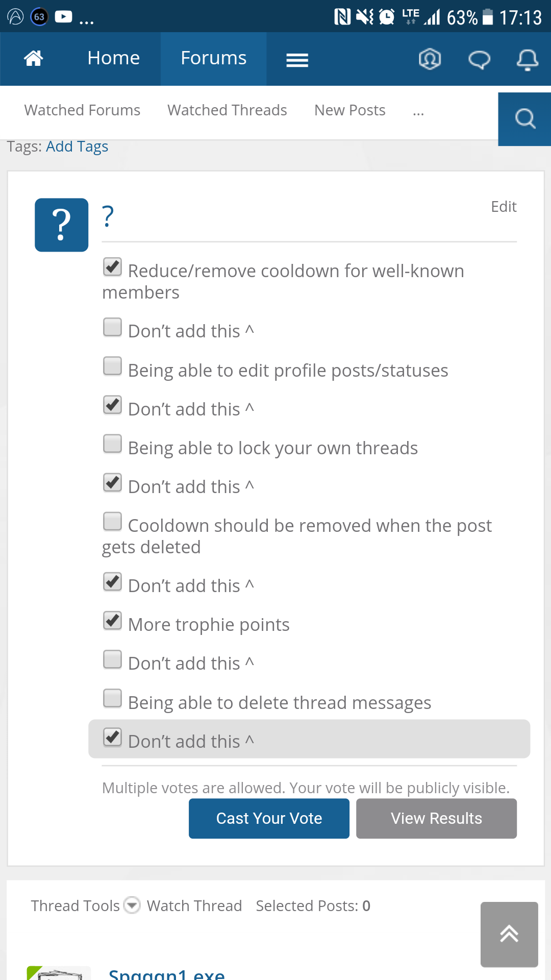This screenshot has width=551, height=980.
Task: Switch to the Forums tab
Action: [213, 59]
